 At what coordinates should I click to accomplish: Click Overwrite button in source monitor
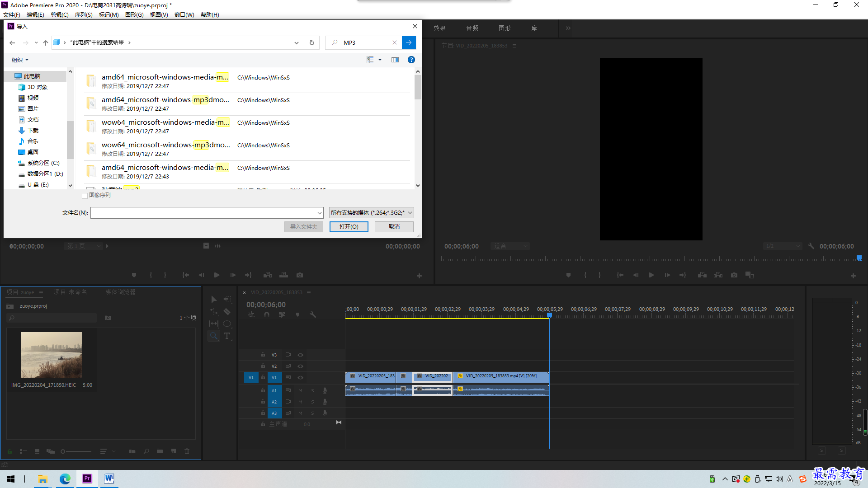283,275
